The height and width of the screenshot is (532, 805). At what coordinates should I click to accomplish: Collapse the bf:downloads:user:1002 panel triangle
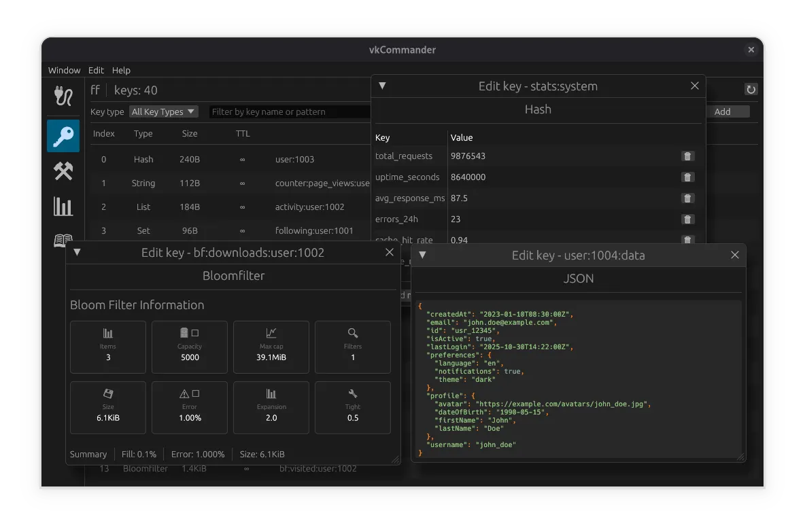77,252
